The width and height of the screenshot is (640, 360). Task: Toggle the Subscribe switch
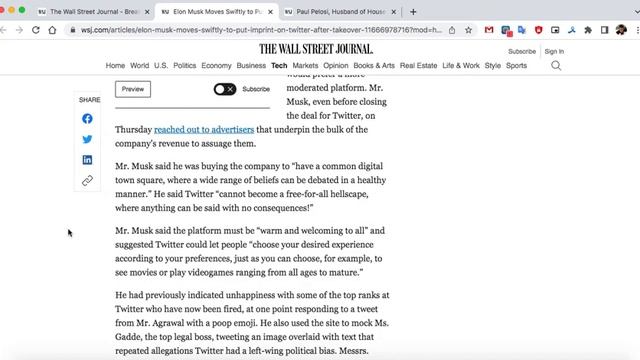225,89
